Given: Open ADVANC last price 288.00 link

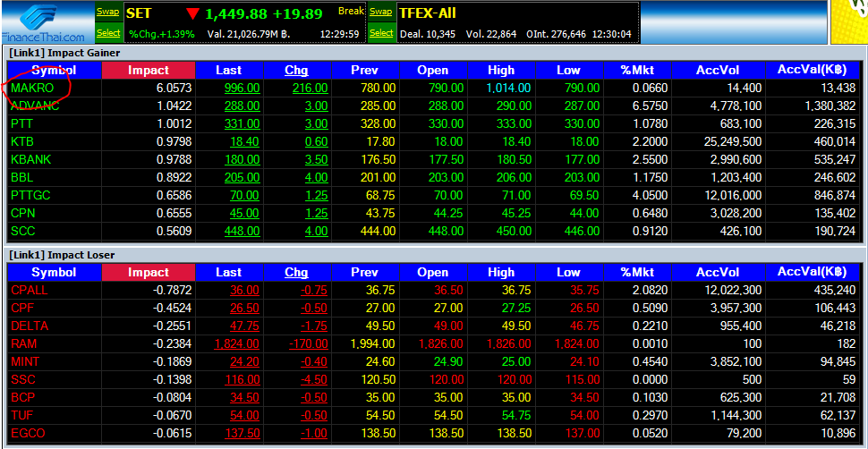Looking at the screenshot, I should [x=242, y=106].
